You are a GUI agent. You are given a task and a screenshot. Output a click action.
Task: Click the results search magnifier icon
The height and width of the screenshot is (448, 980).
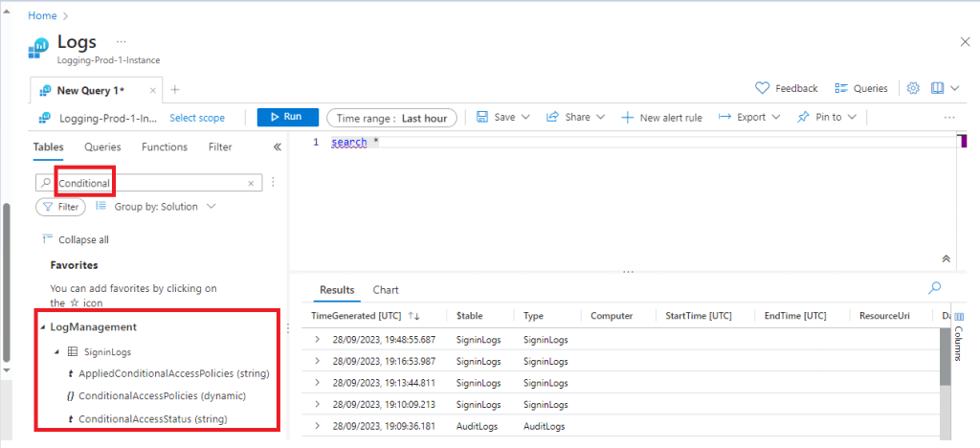[934, 287]
